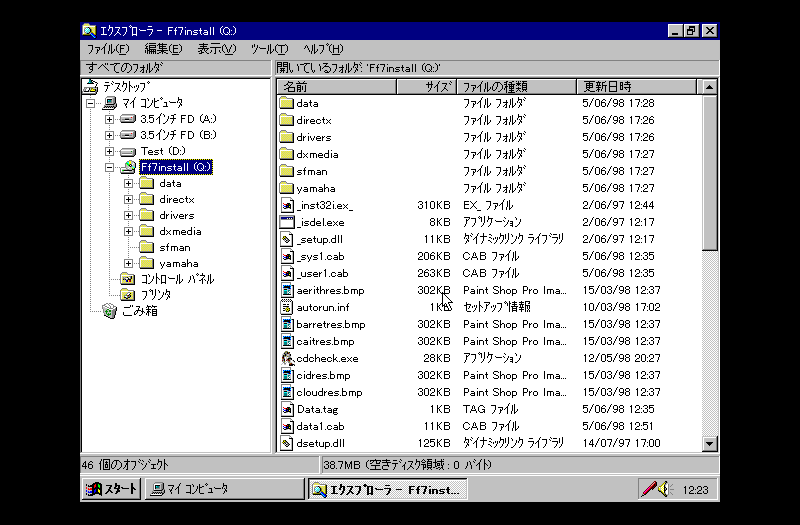Sort by 更新日時 column header
The width and height of the screenshot is (800, 525).
(636, 87)
